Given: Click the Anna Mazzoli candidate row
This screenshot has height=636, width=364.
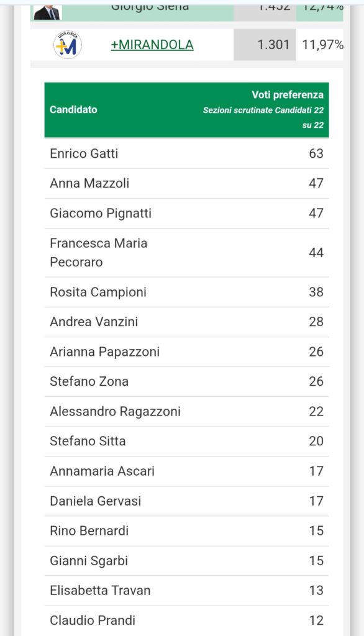Looking at the screenshot, I should [x=187, y=183].
